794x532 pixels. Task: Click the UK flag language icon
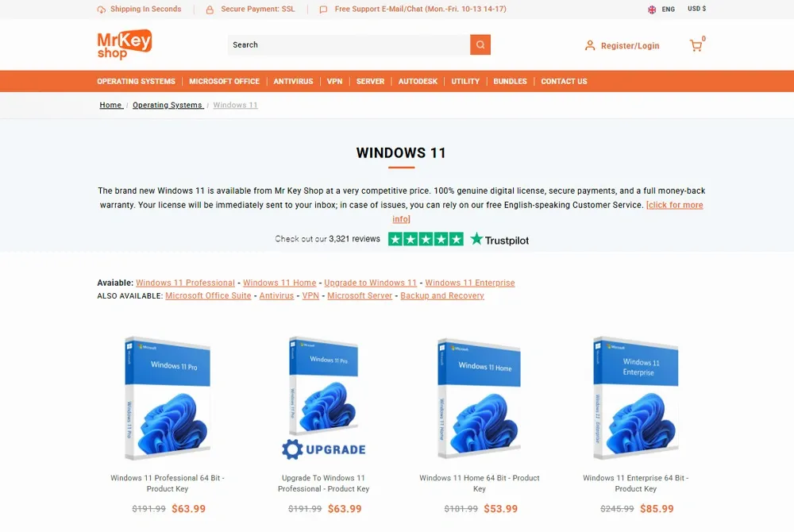pyautogui.click(x=652, y=9)
